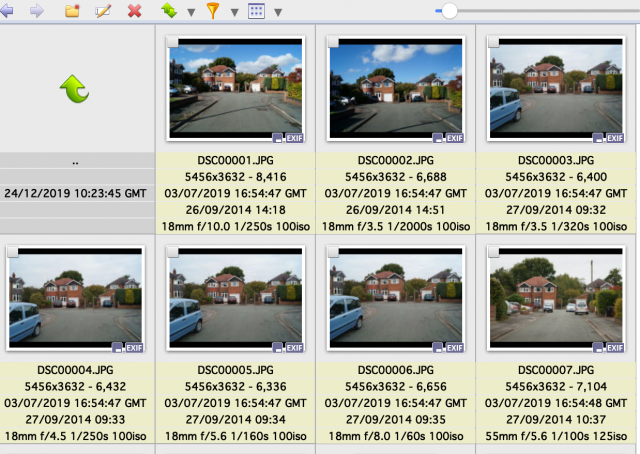
Task: Expand the dropdown arrow beside filter funnel
Action: click(x=234, y=13)
